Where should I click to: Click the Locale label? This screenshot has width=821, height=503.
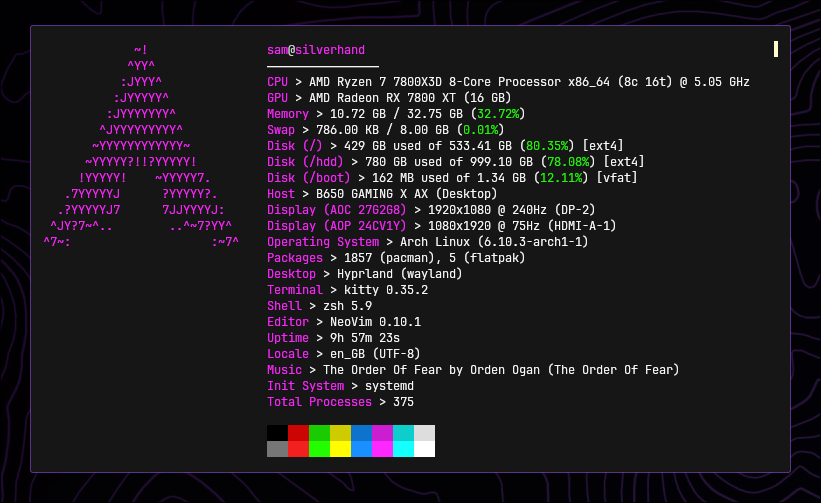click(x=288, y=354)
